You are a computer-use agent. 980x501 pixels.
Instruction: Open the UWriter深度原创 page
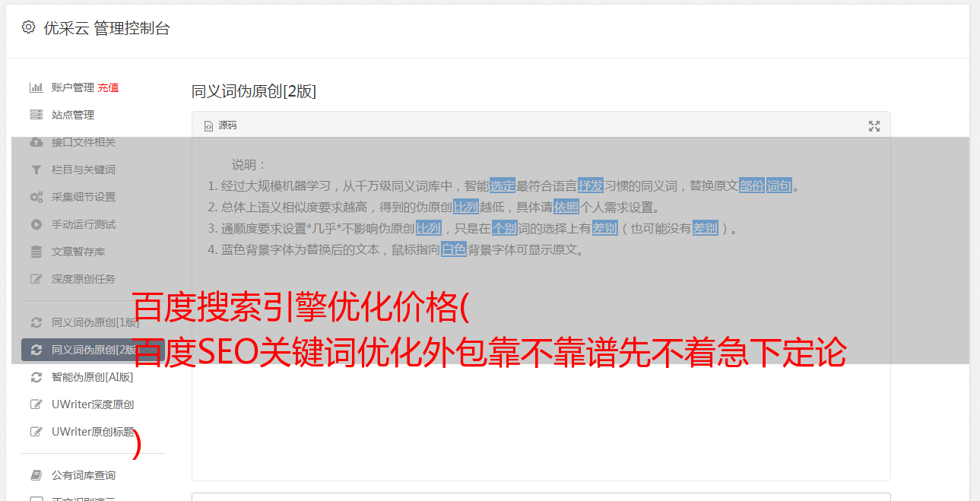(93, 404)
